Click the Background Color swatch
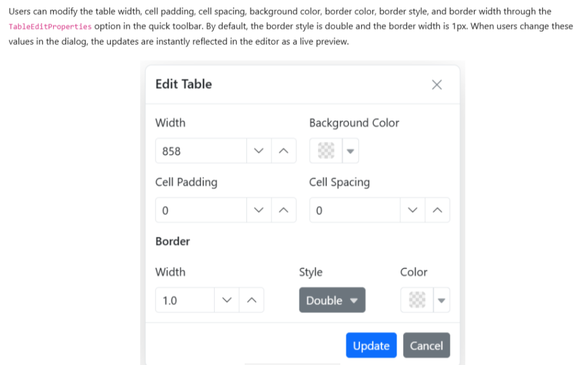This screenshot has width=588, height=365. click(325, 151)
